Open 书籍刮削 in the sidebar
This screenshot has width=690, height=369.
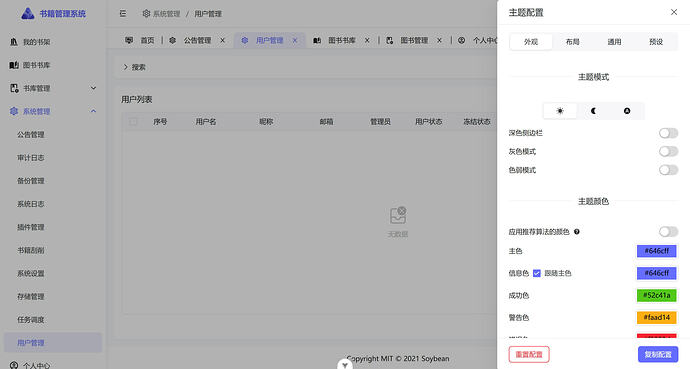[x=53, y=250]
